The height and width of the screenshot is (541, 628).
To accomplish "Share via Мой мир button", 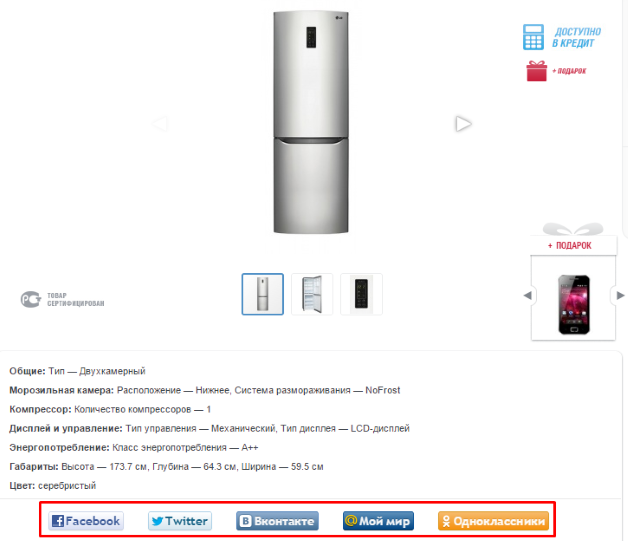I will 378,521.
